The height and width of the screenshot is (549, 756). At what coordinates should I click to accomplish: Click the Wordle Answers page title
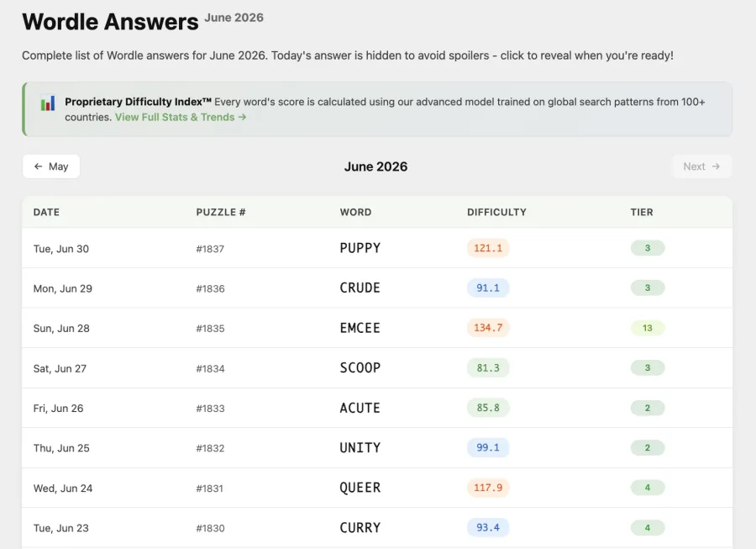point(110,22)
